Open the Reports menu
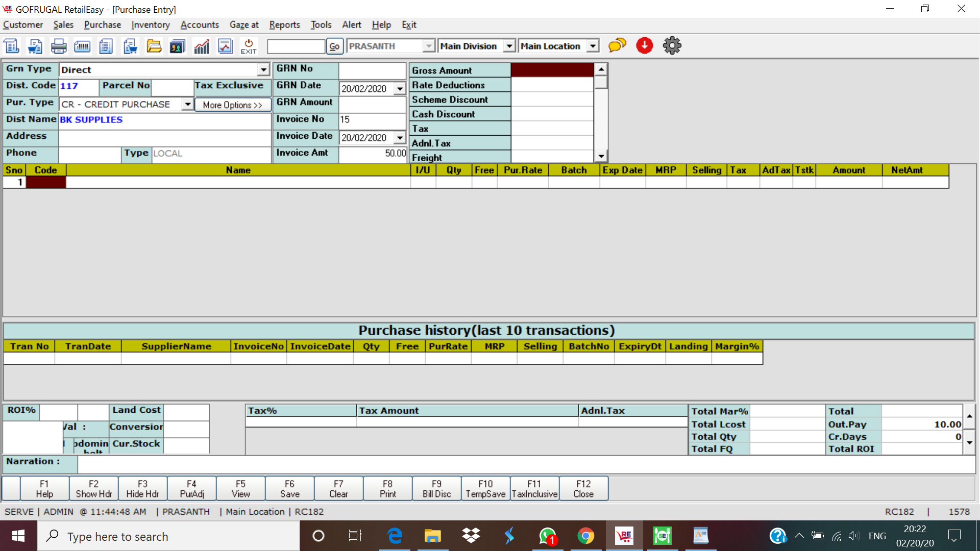Image resolution: width=980 pixels, height=551 pixels. tap(284, 24)
